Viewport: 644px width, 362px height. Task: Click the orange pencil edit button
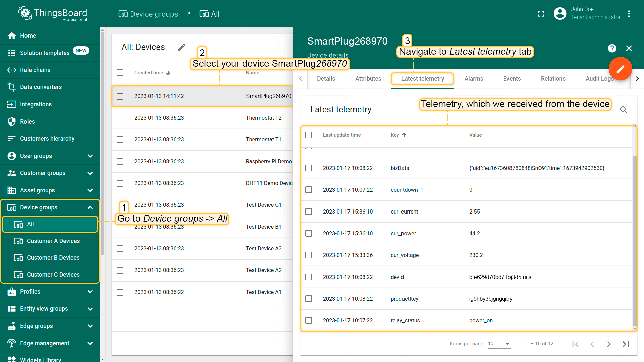click(x=620, y=69)
